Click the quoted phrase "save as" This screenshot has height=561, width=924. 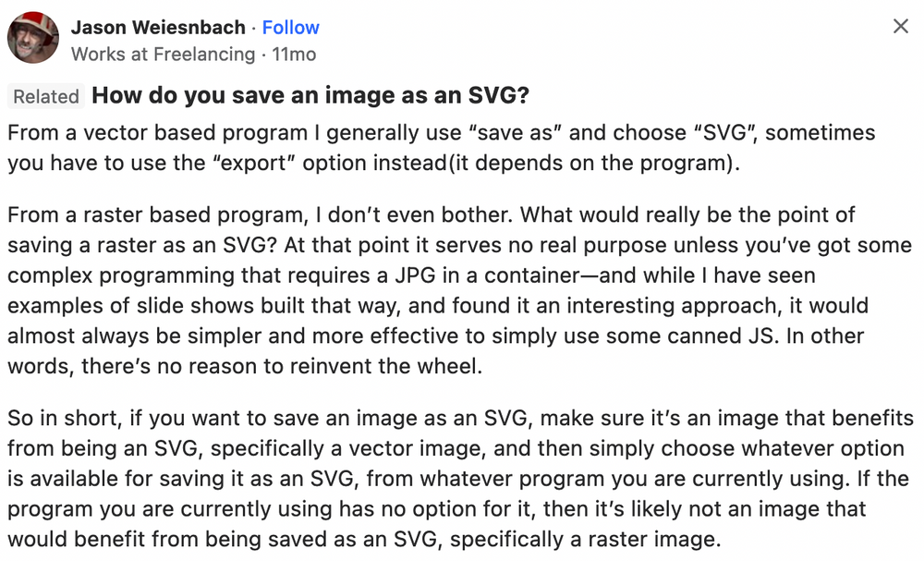(515, 132)
